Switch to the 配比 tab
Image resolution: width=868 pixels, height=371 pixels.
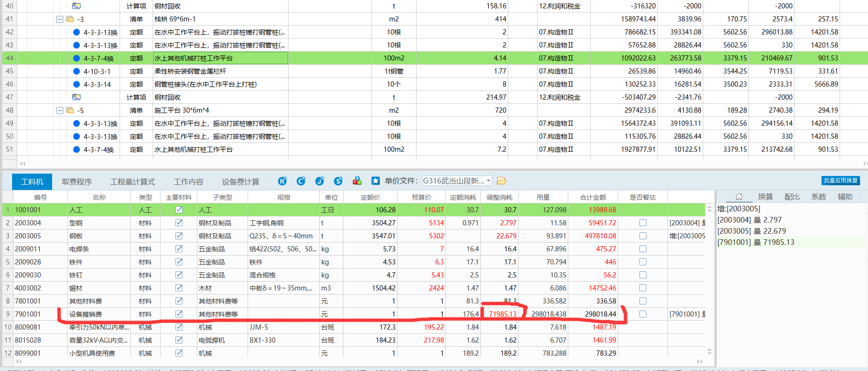tap(792, 197)
